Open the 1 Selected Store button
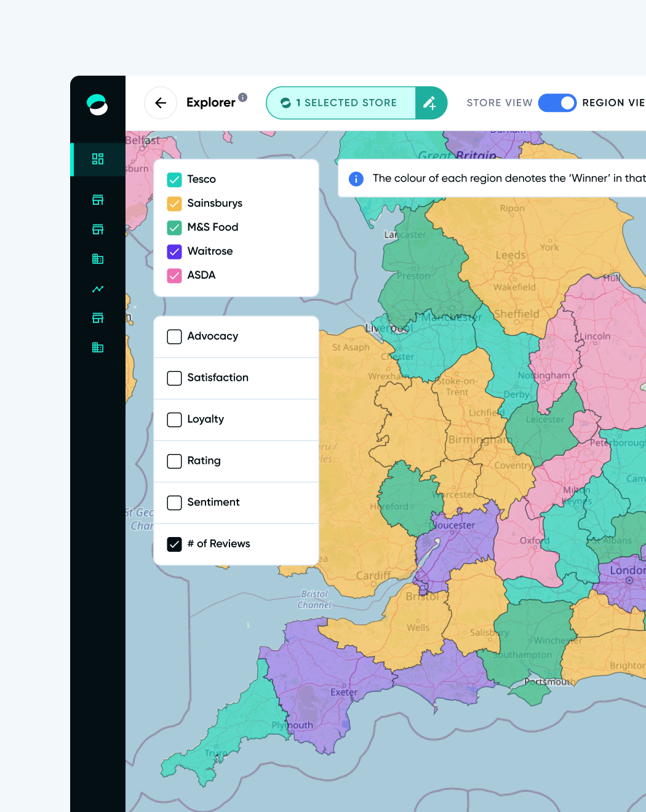Screen dimensions: 646x812 [341, 103]
